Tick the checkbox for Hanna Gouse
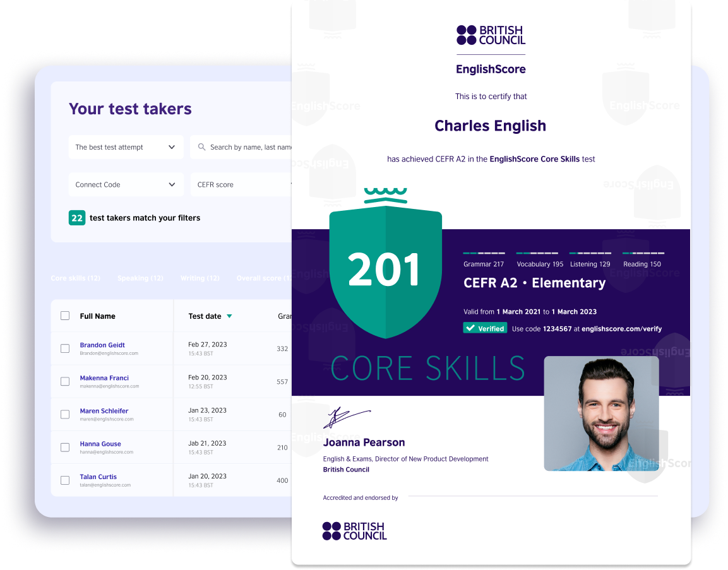This screenshot has width=728, height=570. point(65,448)
